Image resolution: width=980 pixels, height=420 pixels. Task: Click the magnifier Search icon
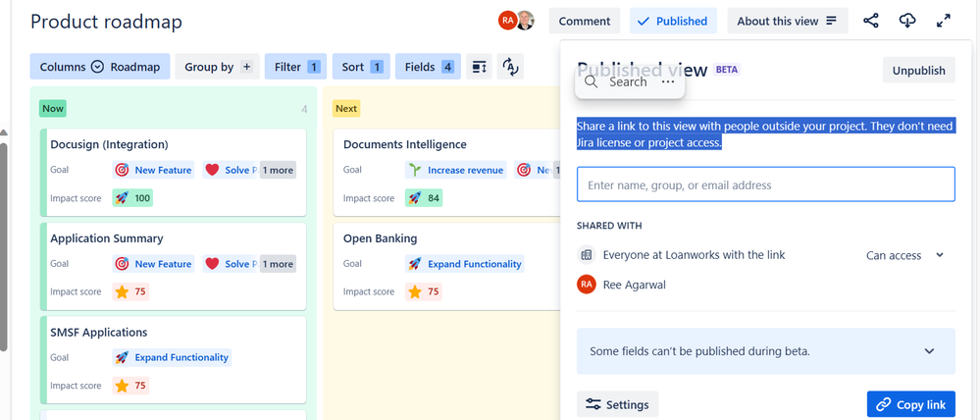[x=591, y=81]
